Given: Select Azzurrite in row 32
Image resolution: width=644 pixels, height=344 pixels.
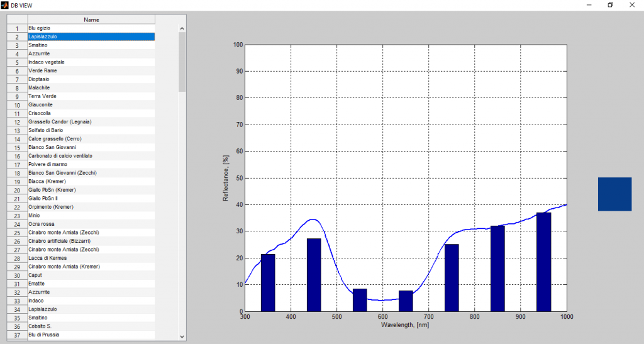Looking at the screenshot, I should point(91,292).
